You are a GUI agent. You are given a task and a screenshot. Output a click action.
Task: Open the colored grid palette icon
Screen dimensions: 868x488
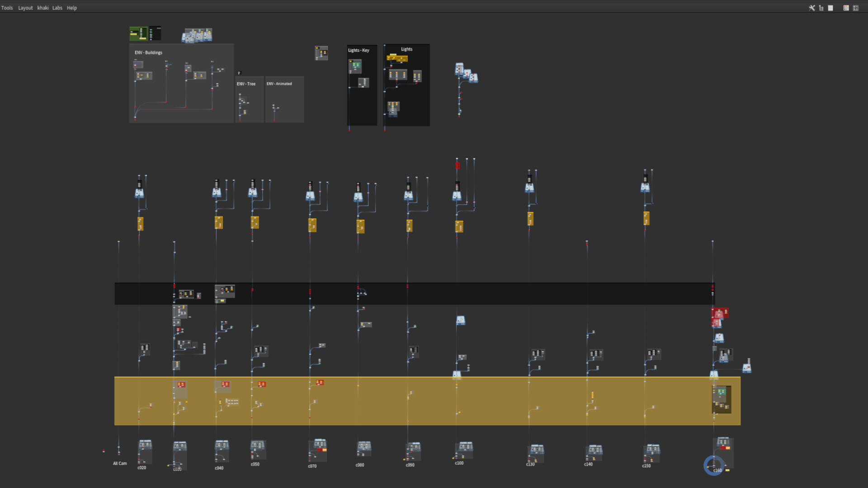pos(846,8)
